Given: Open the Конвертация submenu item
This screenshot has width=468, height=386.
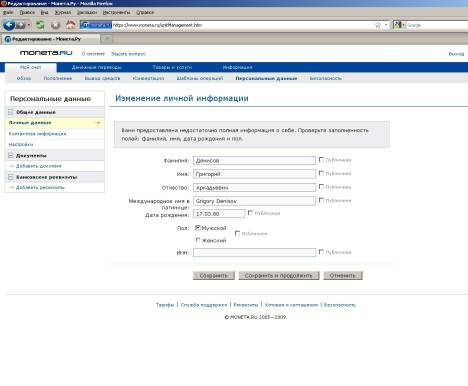Looking at the screenshot, I should (x=148, y=78).
